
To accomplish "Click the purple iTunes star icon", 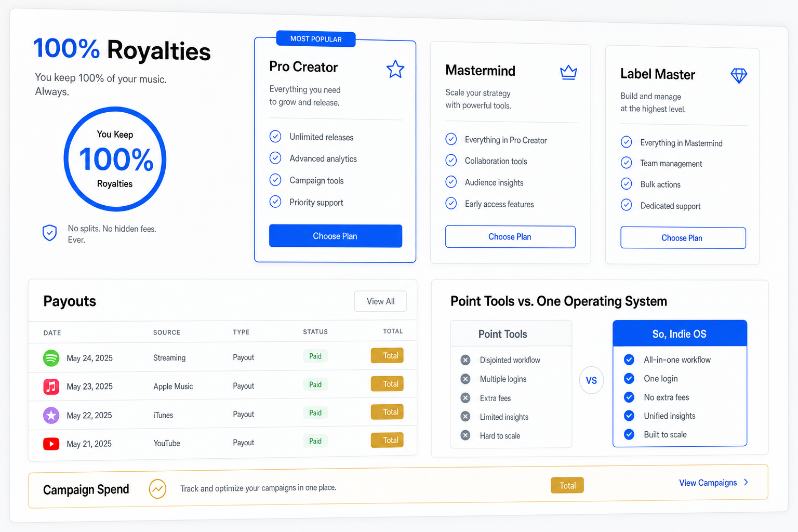I will 51,415.
